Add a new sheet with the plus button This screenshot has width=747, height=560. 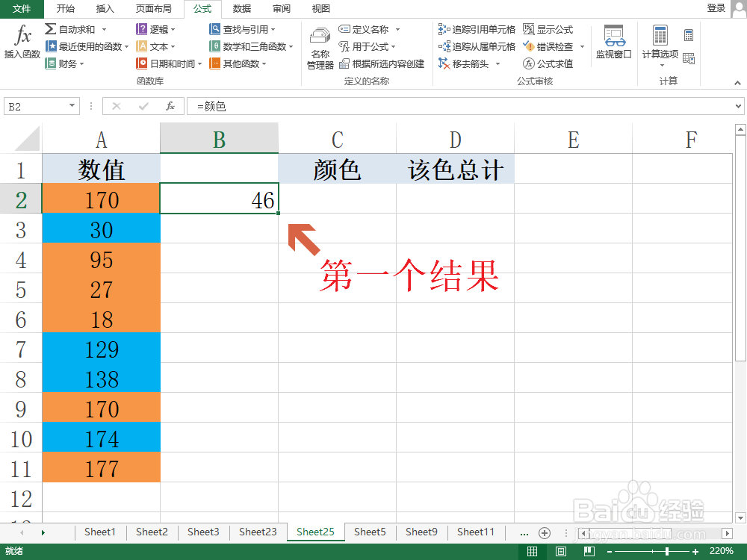point(545,533)
